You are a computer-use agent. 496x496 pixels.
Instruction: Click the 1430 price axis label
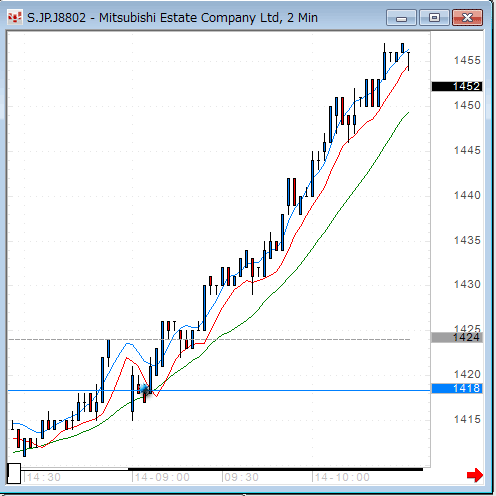tap(467, 284)
